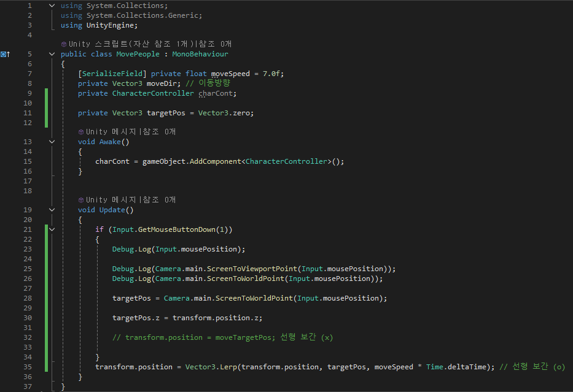Click GetMouseButtonDown on line 21

[176, 229]
